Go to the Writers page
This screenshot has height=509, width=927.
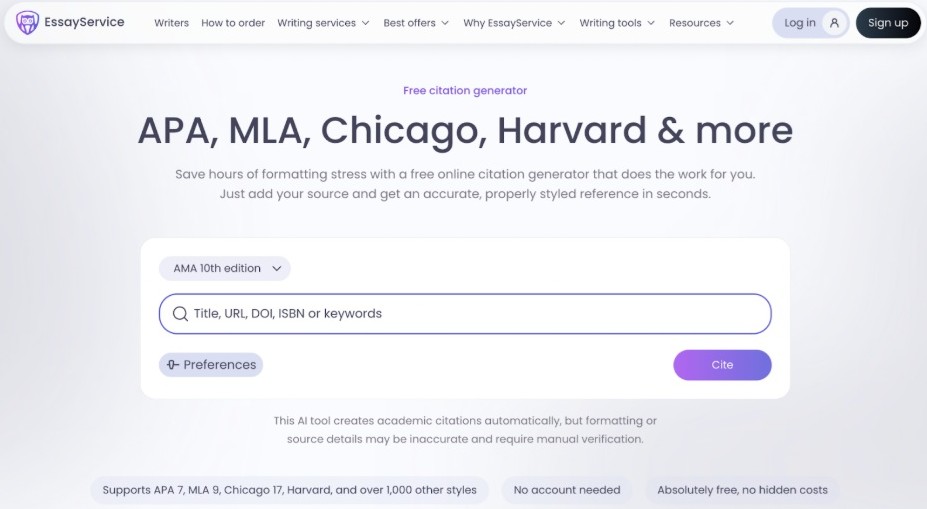click(x=171, y=23)
